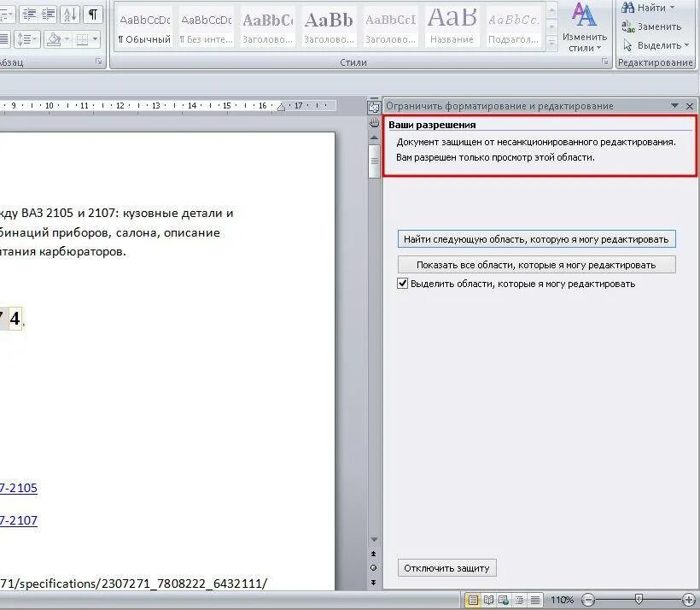Open the borders dropdown arrow
This screenshot has width=700, height=610.
tap(95, 39)
